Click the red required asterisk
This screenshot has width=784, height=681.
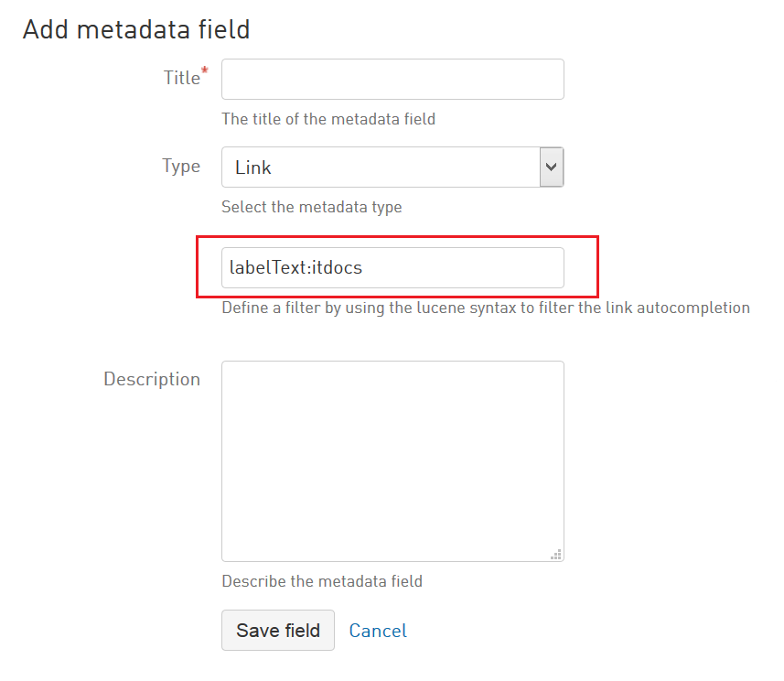point(205,71)
